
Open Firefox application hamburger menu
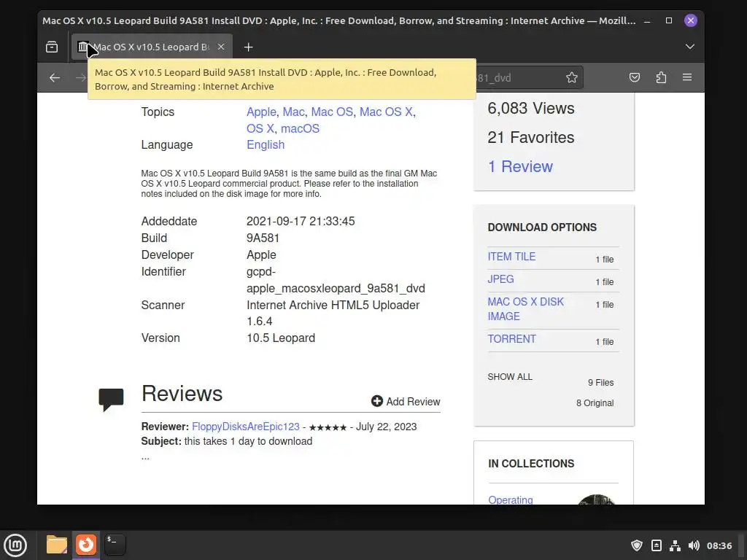pos(687,77)
